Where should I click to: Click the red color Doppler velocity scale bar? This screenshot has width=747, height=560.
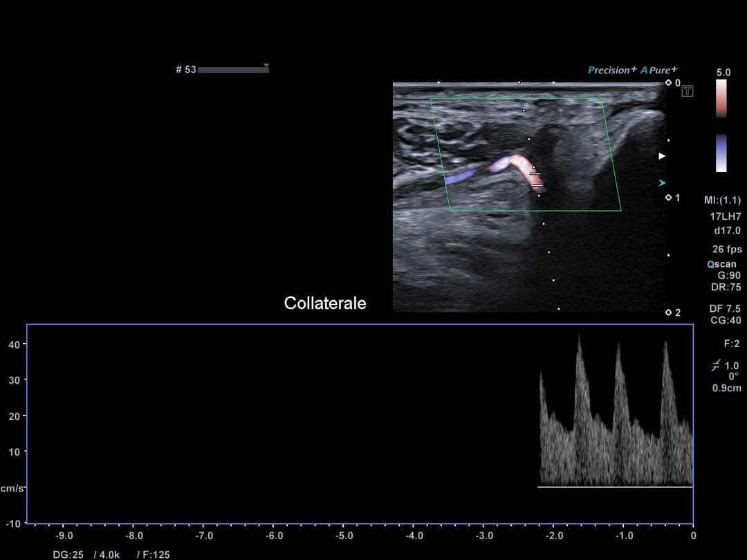[x=721, y=98]
